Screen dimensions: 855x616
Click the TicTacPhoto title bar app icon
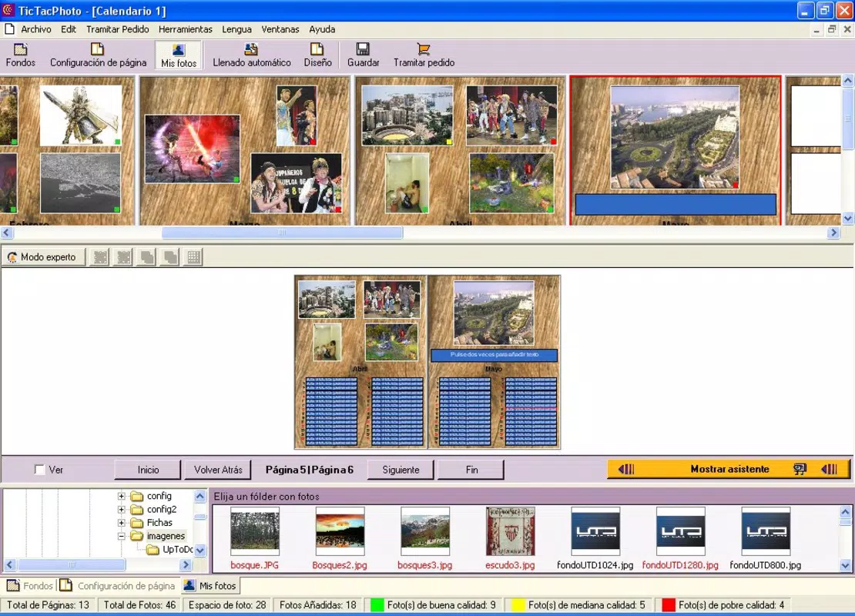(8, 10)
